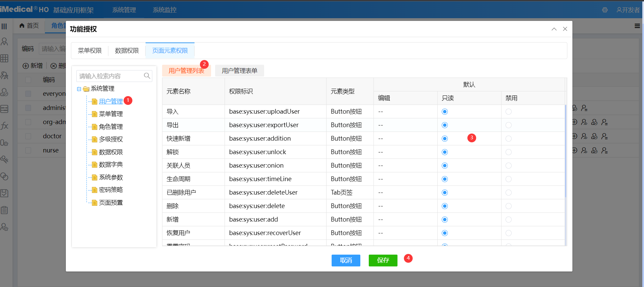
Task: Select 禁用 radio for 导入 row
Action: pos(509,112)
